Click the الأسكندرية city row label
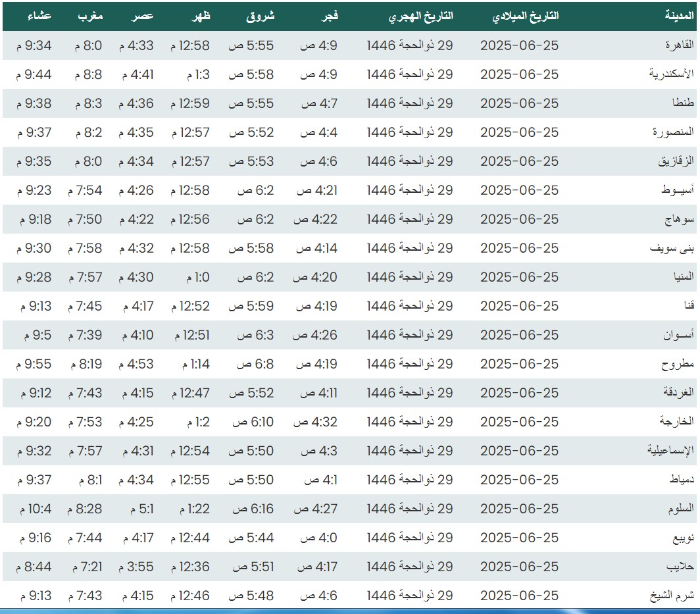 pos(668,74)
